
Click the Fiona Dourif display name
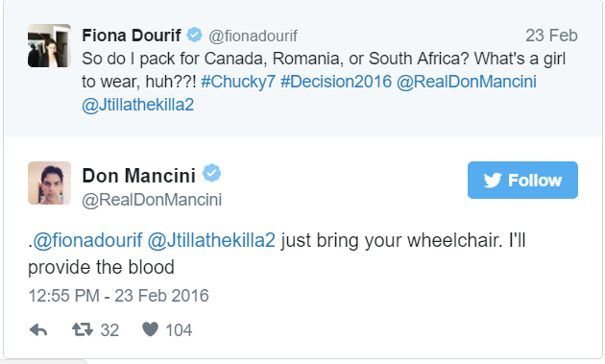pyautogui.click(x=132, y=36)
